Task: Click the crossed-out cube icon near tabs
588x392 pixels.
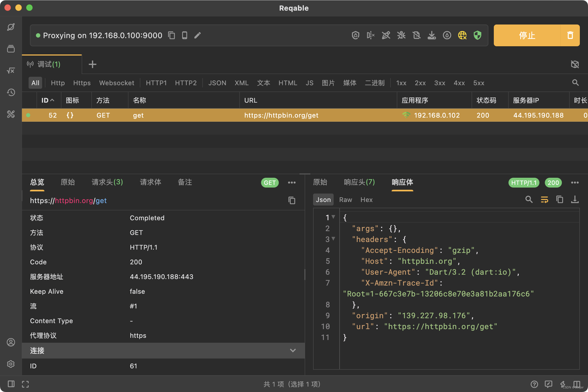Action: 575,64
